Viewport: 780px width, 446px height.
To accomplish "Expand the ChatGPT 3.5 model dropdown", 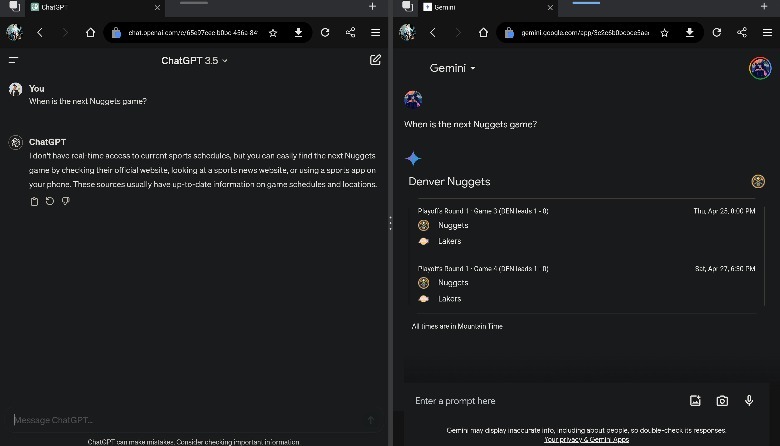I will point(195,60).
